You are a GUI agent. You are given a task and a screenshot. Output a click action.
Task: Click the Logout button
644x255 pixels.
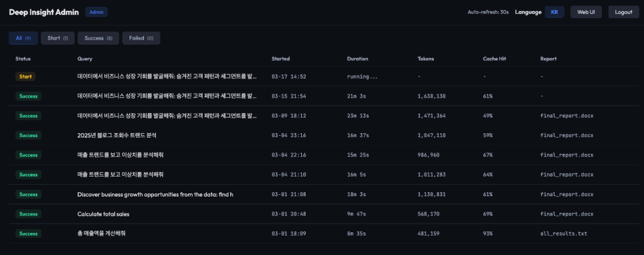[623, 12]
